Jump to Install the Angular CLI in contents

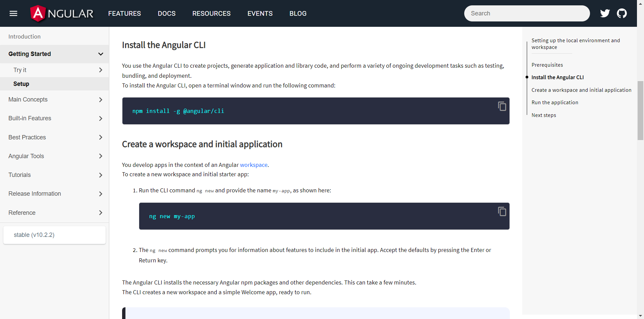[x=557, y=77]
